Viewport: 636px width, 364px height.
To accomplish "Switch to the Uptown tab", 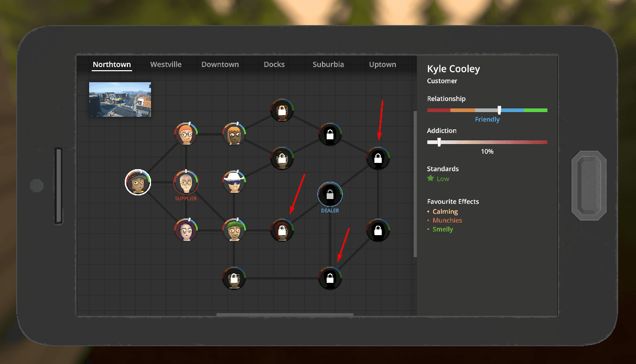I will point(383,64).
